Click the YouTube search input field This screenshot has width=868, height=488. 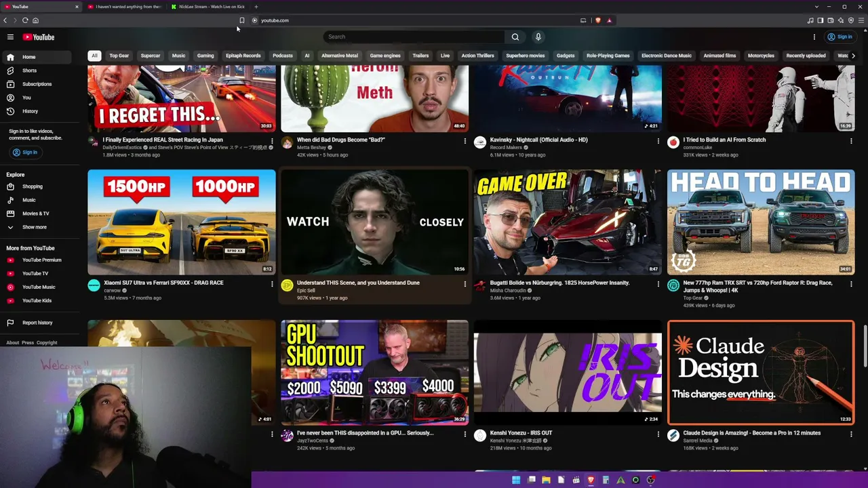[x=414, y=37]
